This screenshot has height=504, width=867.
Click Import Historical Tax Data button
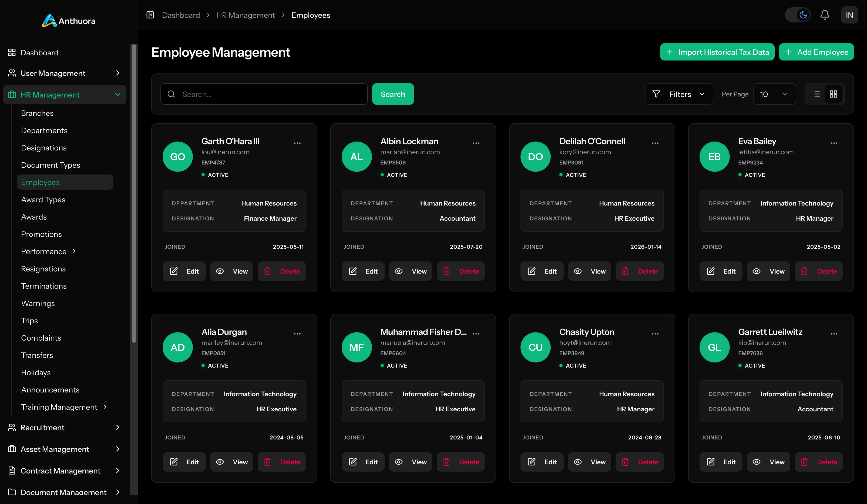click(x=717, y=52)
